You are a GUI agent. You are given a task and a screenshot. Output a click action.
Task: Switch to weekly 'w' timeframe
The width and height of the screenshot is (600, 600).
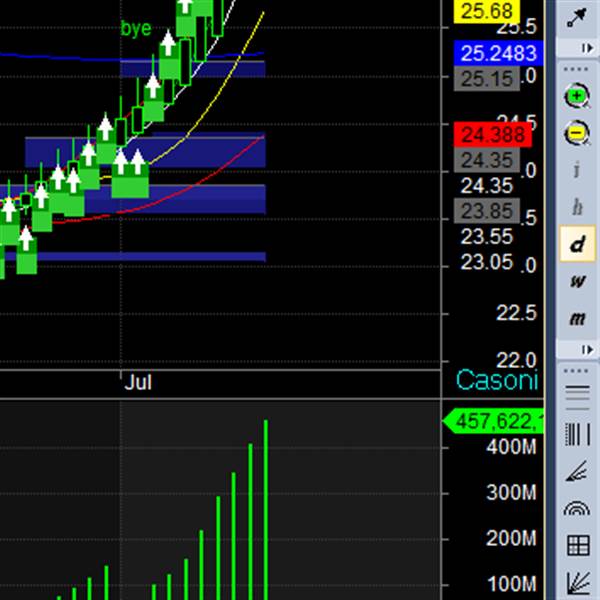tap(577, 282)
